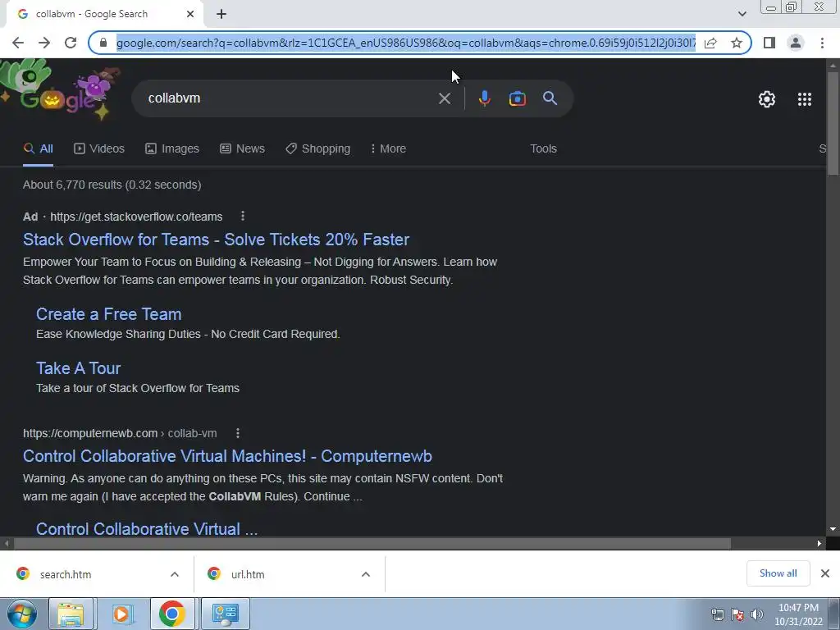840x630 pixels.
Task: Click the vertical page scrollbar
Action: [x=833, y=123]
